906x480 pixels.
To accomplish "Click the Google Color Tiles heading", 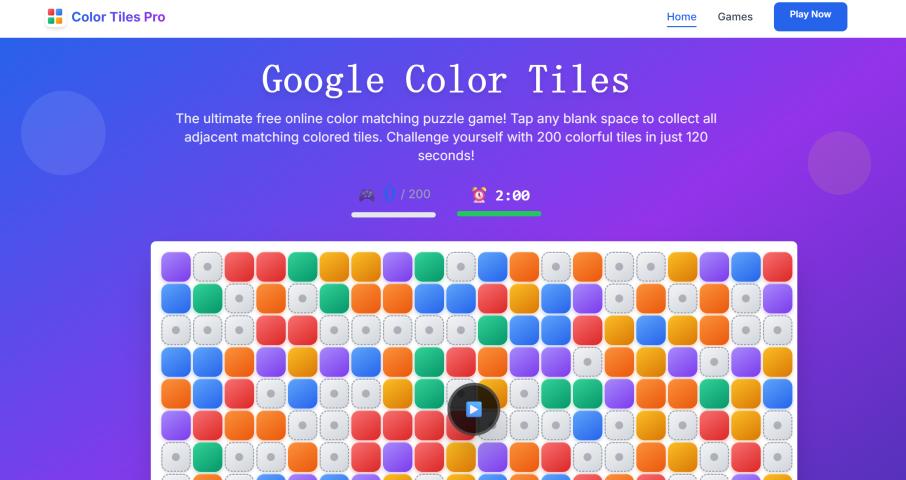I will tap(446, 79).
